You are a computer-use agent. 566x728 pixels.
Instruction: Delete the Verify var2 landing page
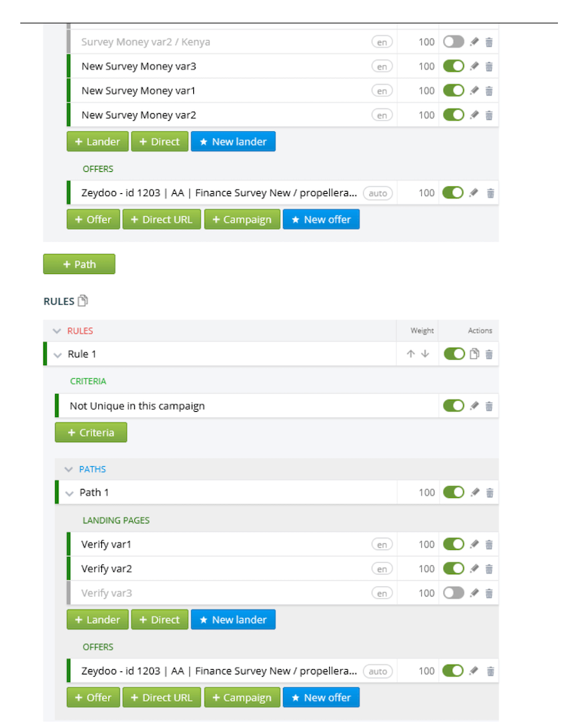click(489, 570)
